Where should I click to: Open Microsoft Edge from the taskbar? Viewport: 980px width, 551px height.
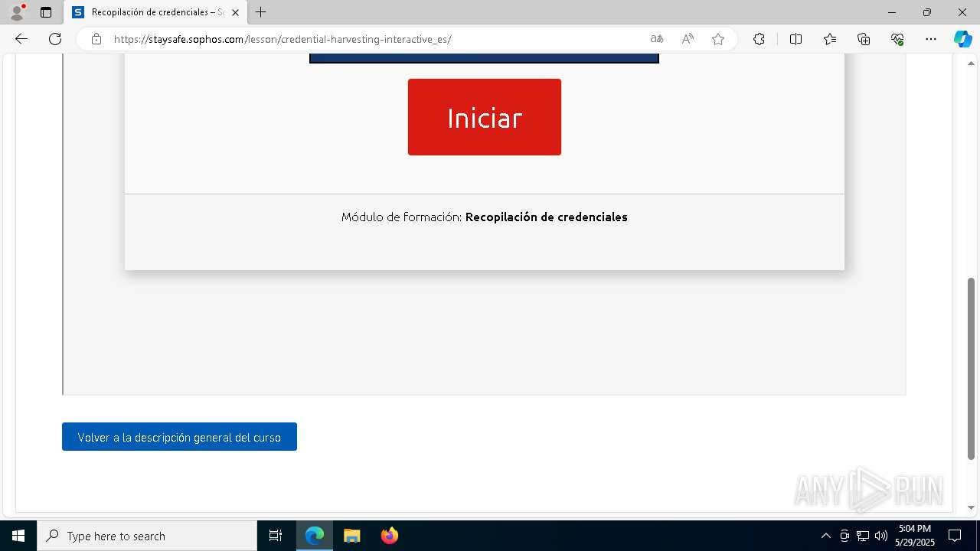(x=315, y=536)
